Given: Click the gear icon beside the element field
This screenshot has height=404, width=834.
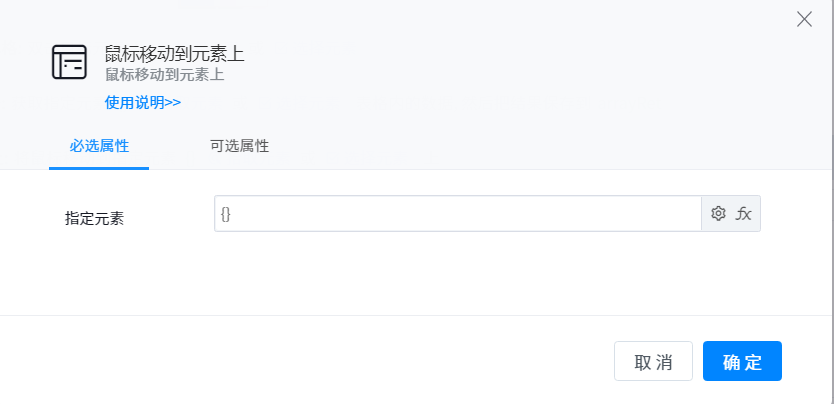Looking at the screenshot, I should tap(718, 213).
